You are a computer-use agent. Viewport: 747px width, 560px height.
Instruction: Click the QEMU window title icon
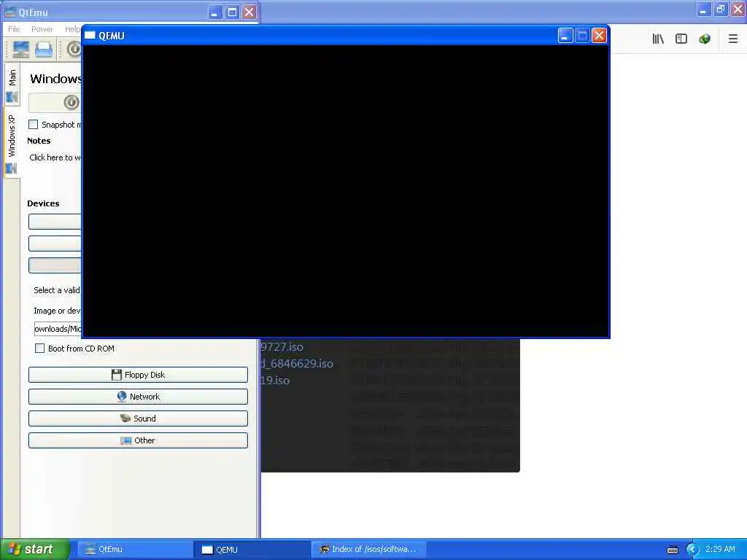(x=90, y=36)
